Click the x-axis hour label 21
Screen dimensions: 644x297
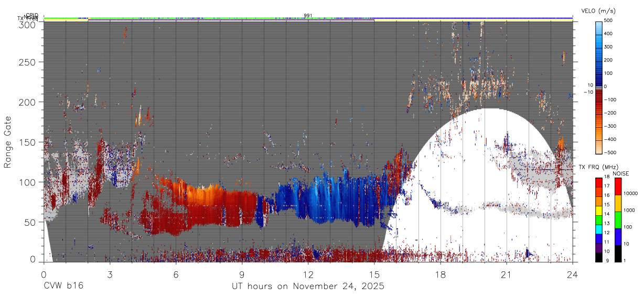pyautogui.click(x=507, y=274)
